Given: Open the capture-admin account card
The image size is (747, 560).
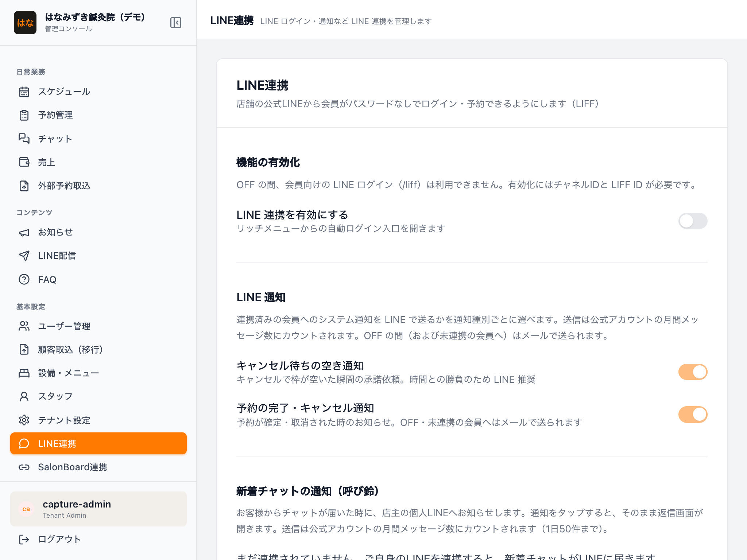Looking at the screenshot, I should (x=98, y=509).
